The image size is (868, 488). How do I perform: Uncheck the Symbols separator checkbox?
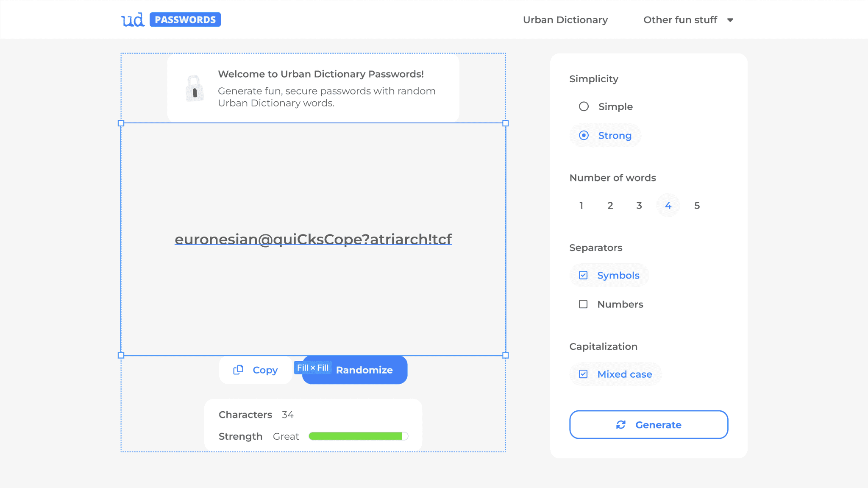(583, 275)
